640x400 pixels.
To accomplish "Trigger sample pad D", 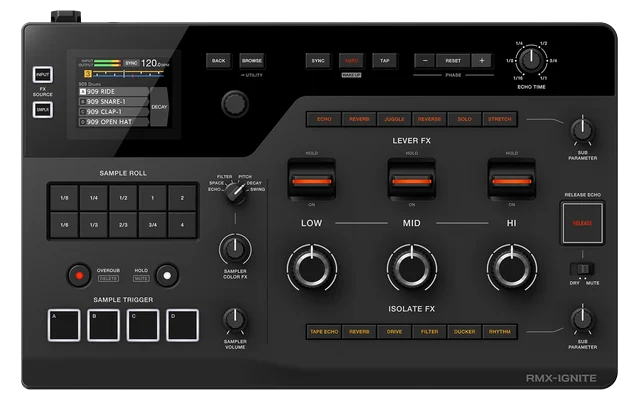I will point(182,325).
